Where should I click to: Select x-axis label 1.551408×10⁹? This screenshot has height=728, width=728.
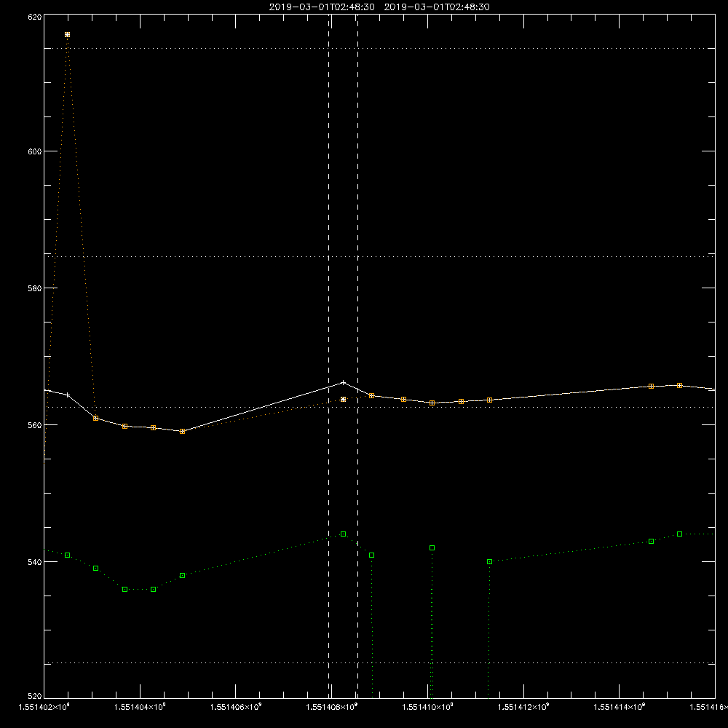[x=332, y=707]
